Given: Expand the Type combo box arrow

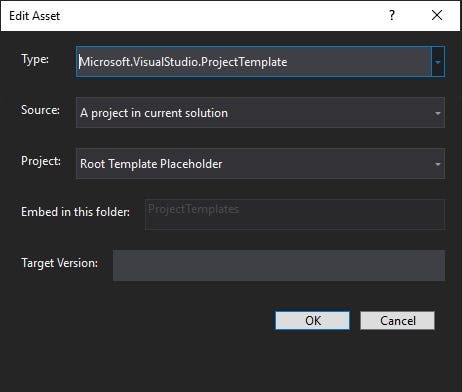Looking at the screenshot, I should [x=438, y=62].
